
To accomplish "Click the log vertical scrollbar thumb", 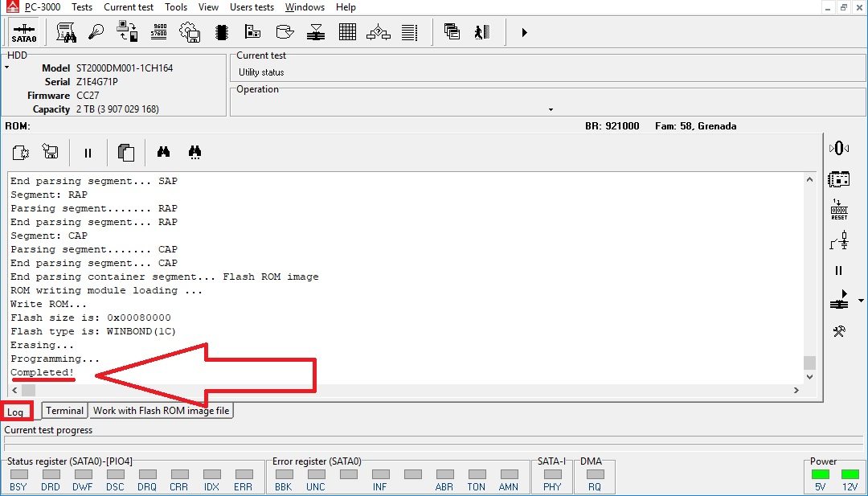I will (x=809, y=363).
